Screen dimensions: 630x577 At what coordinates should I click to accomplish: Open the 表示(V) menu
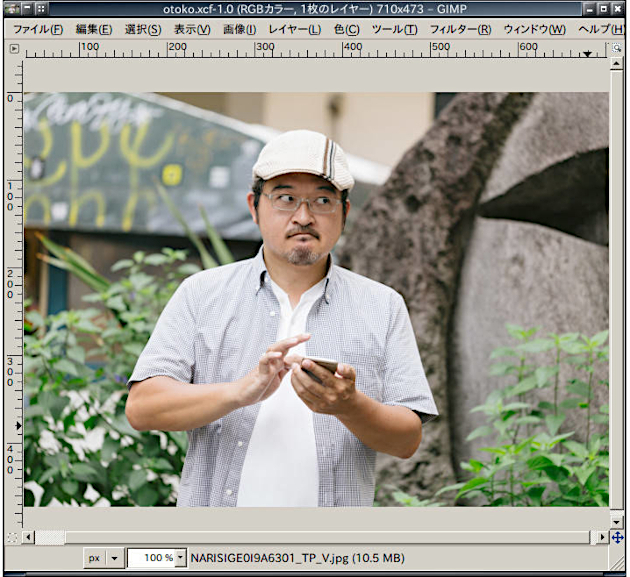click(x=192, y=29)
